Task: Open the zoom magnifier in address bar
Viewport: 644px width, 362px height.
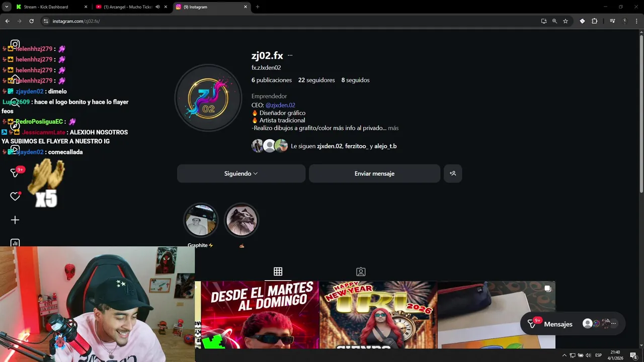Action: click(x=554, y=21)
